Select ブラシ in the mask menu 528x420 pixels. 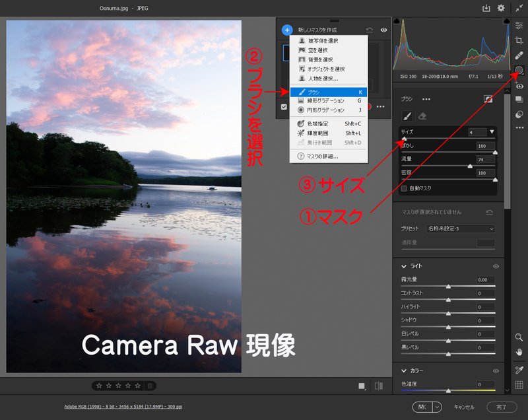329,92
